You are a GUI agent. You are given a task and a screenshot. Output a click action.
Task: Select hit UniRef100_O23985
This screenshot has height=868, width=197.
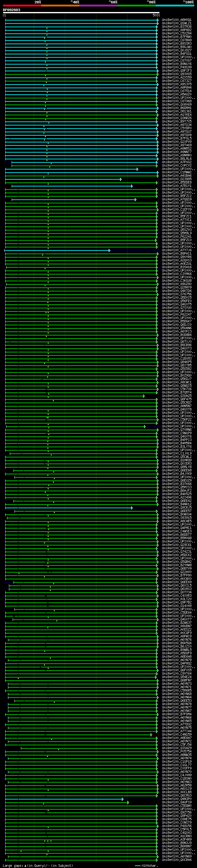pos(177,179)
